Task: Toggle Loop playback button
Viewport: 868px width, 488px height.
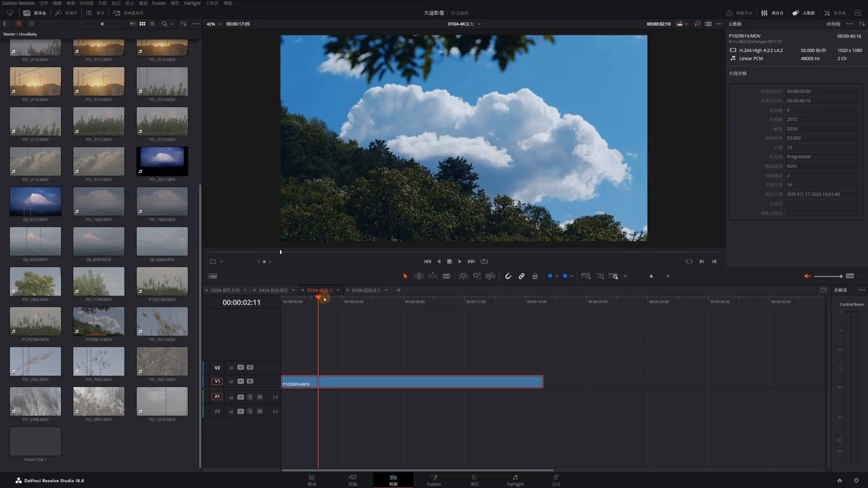Action: 484,261
